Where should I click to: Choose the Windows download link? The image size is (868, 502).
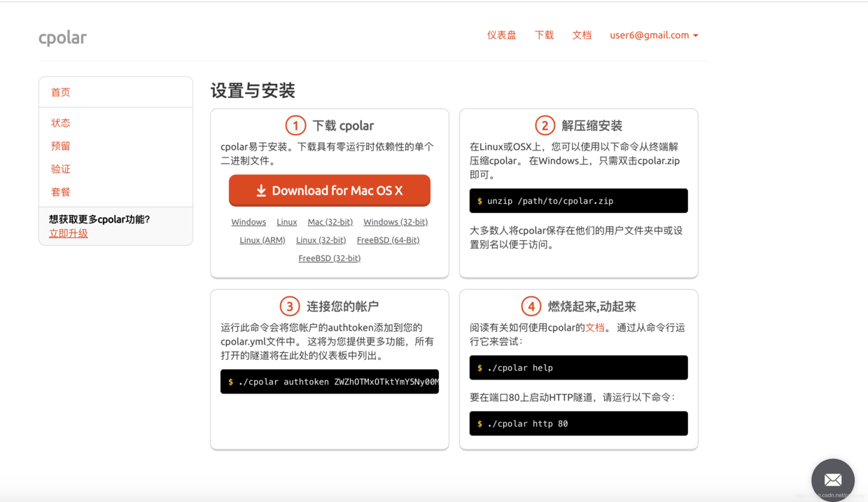[248, 222]
